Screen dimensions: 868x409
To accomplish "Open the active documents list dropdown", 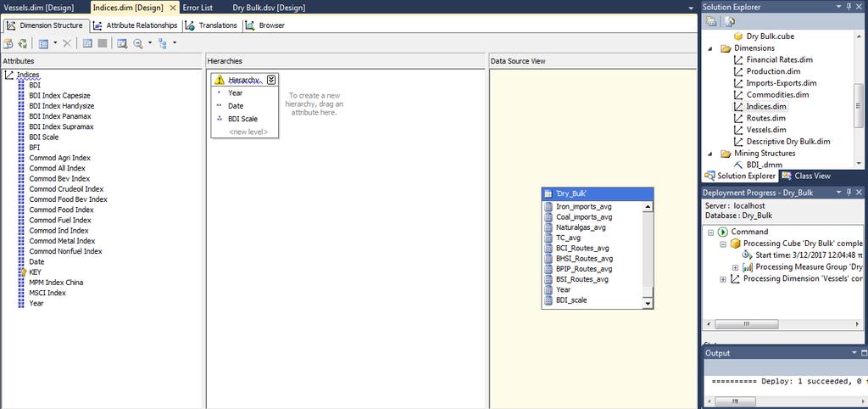I will click(690, 8).
